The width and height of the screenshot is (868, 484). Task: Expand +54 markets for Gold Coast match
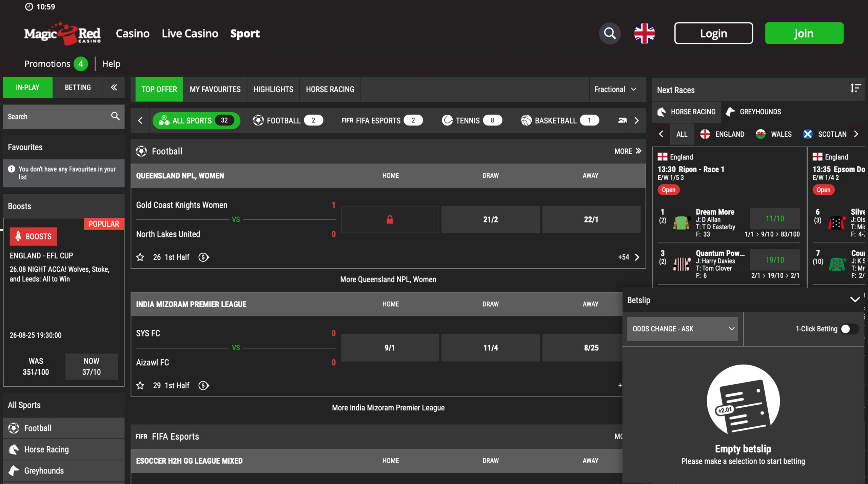point(629,257)
